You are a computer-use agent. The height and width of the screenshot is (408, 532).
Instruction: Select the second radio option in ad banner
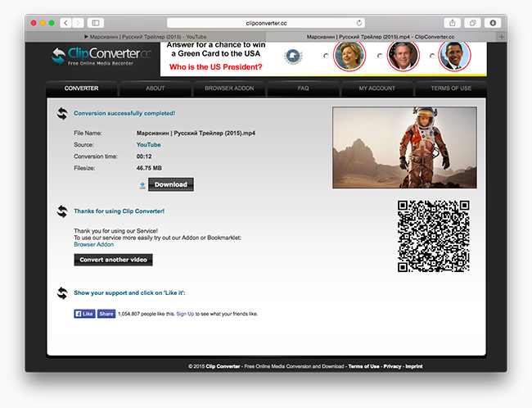[x=379, y=56]
